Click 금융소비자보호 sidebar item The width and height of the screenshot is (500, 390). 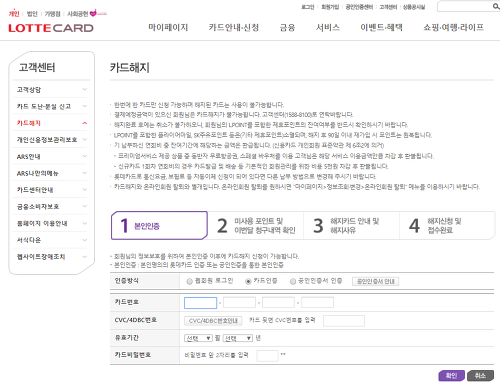(38, 207)
